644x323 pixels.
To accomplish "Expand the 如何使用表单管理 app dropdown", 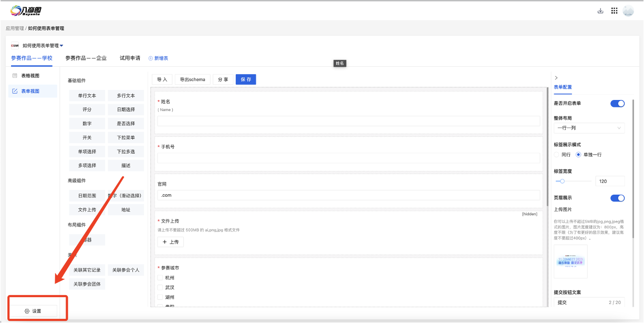I will click(x=61, y=46).
